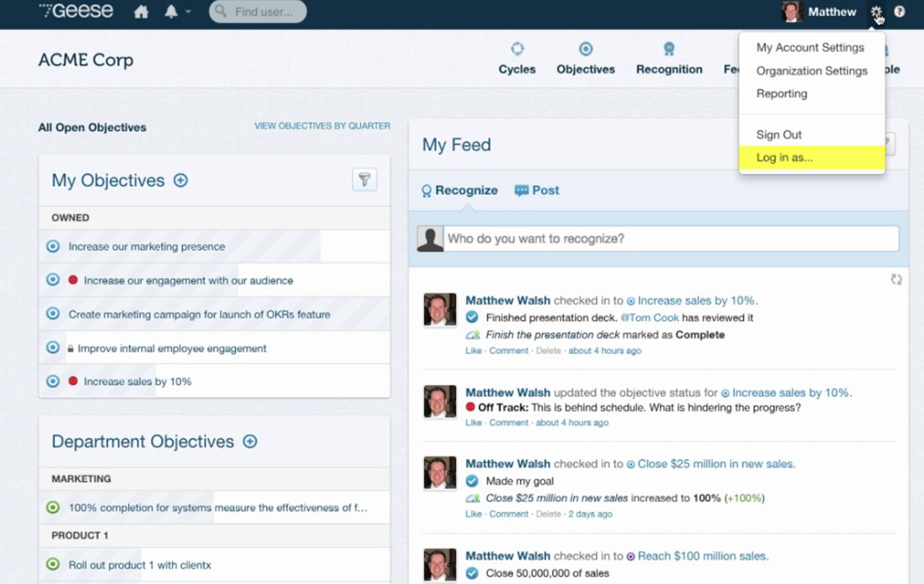Screen dimensions: 924x584
Task: Open feed link Increase sales by 10% in first post
Action: click(697, 301)
